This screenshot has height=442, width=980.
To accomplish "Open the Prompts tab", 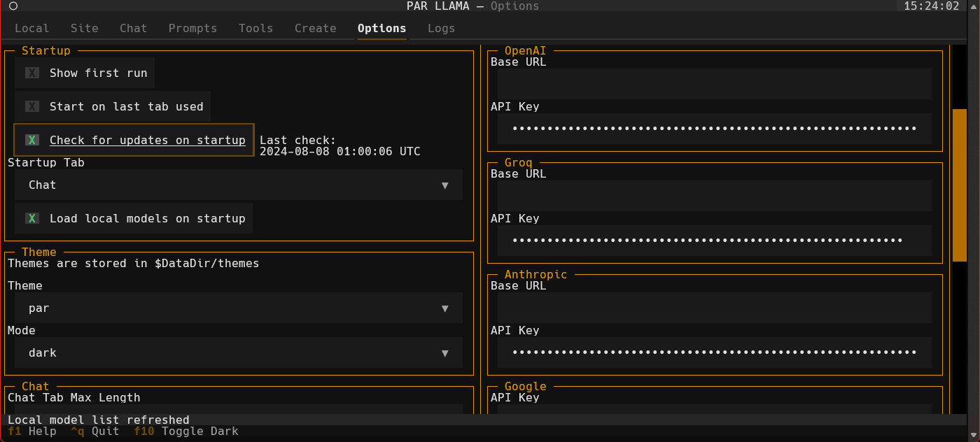I will point(192,28).
